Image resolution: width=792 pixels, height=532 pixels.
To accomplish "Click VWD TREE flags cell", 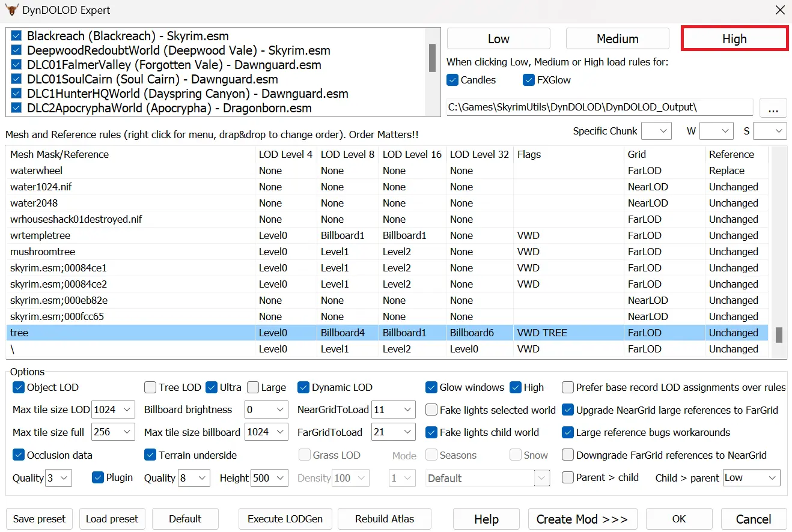I will [568, 333].
